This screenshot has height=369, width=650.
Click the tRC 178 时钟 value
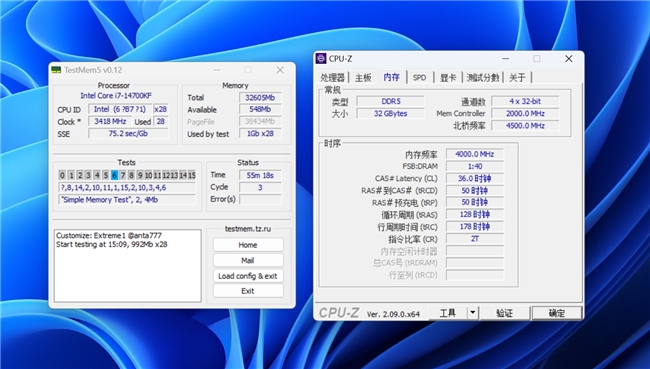(475, 227)
